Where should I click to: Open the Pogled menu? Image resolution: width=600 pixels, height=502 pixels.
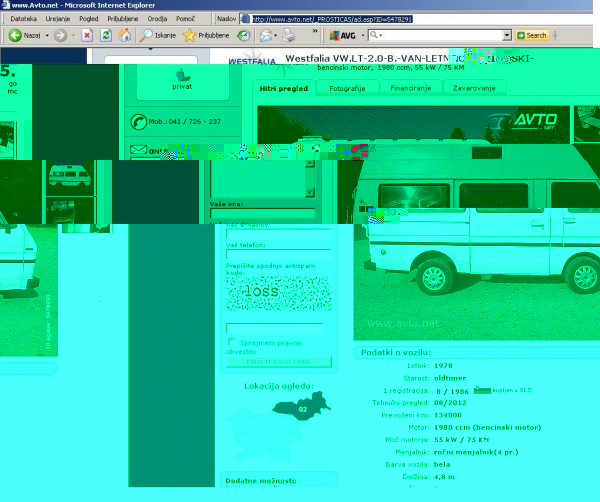(x=89, y=19)
